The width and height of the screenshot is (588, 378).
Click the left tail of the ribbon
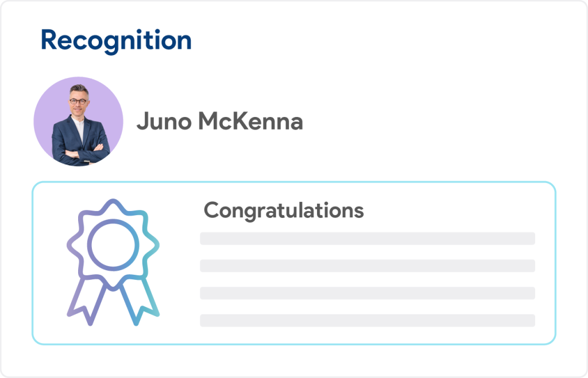click(87, 301)
